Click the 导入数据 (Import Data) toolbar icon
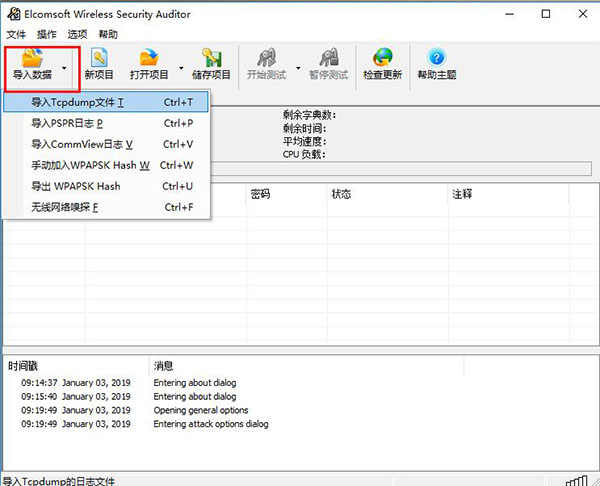This screenshot has height=486, width=600. [x=32, y=63]
